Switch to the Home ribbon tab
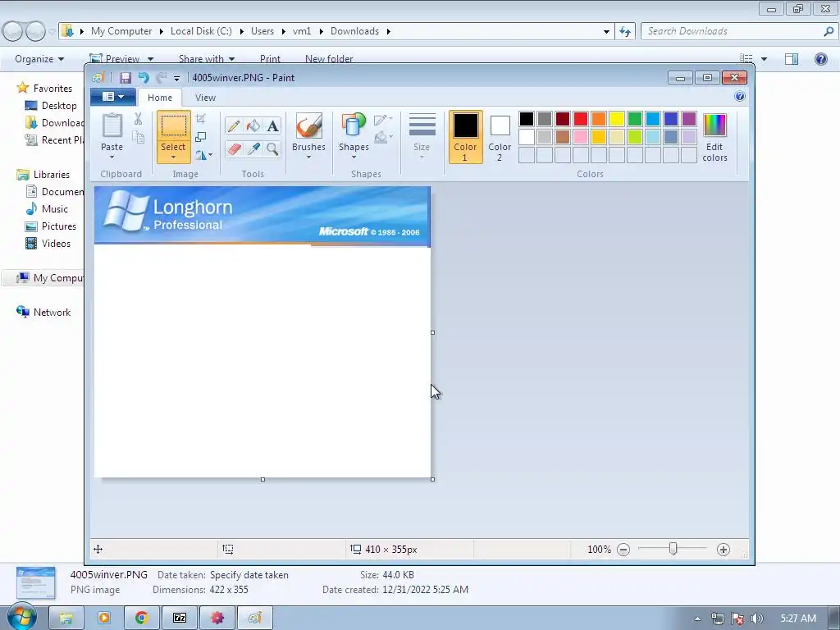840x630 pixels. pos(160,98)
